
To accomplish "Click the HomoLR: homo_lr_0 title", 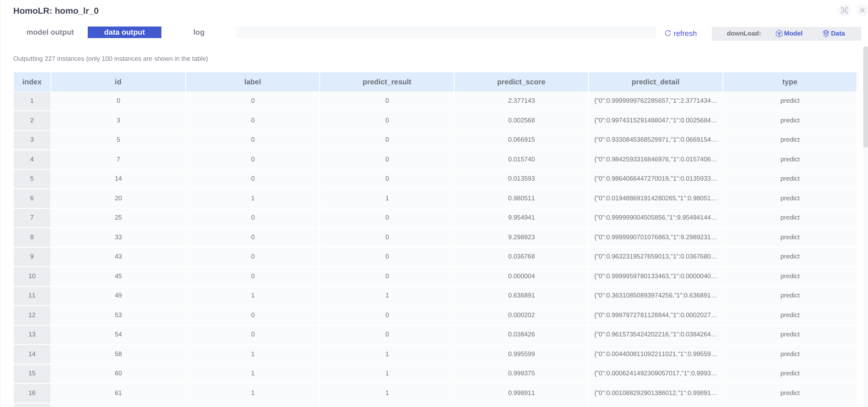I will pyautogui.click(x=56, y=11).
